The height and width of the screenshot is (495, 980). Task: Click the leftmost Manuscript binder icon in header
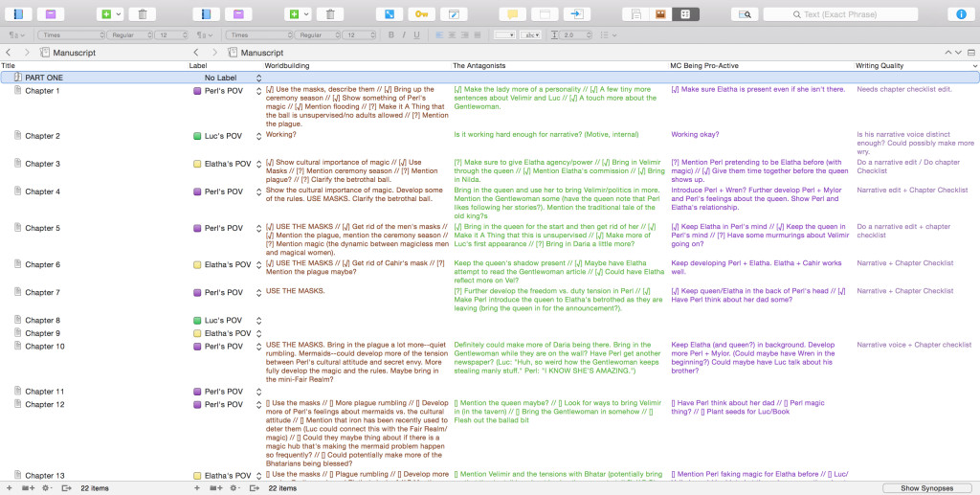[x=44, y=53]
